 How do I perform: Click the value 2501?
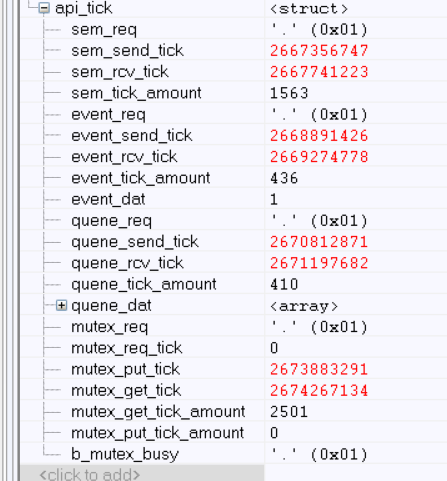pyautogui.click(x=289, y=412)
